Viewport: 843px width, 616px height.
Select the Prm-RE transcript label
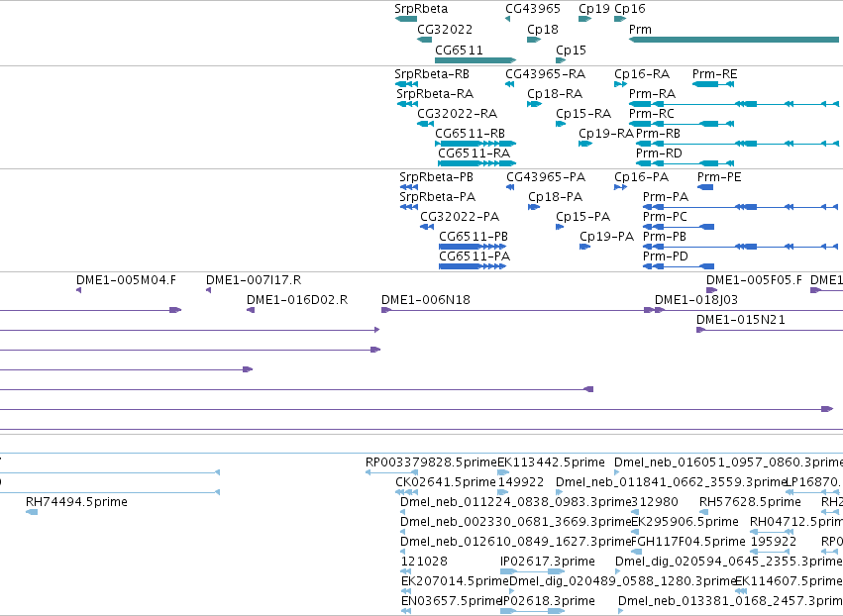pos(714,73)
